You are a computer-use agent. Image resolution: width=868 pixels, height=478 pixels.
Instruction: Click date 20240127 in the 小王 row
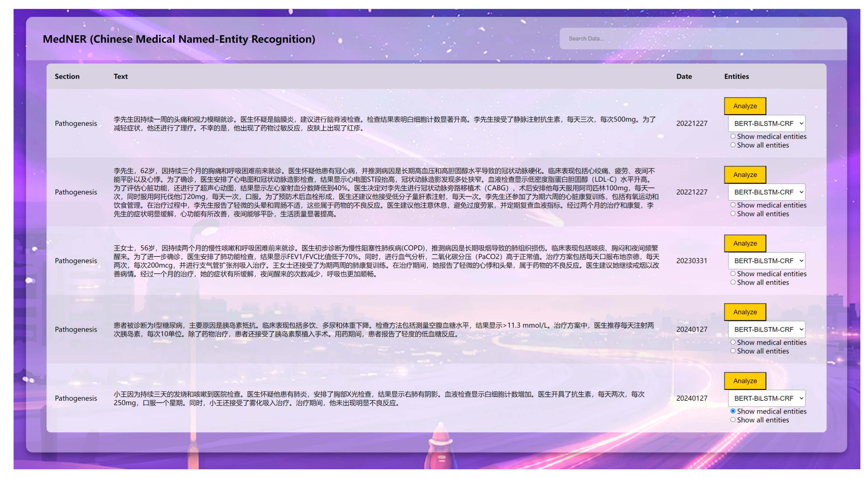[x=692, y=398]
